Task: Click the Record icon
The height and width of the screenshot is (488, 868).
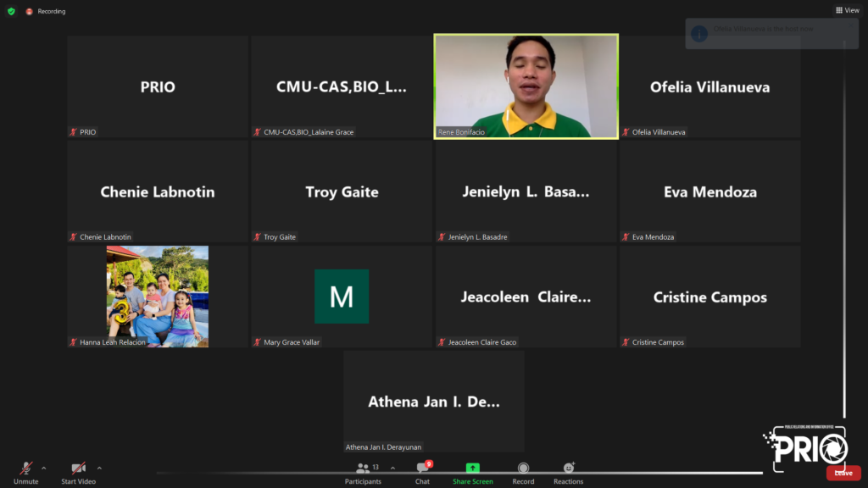Action: click(x=523, y=469)
